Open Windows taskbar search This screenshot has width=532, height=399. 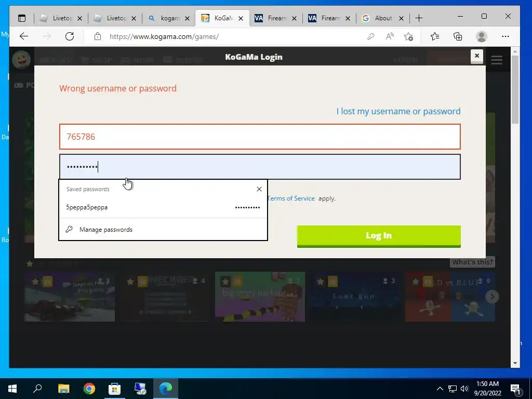point(37,389)
